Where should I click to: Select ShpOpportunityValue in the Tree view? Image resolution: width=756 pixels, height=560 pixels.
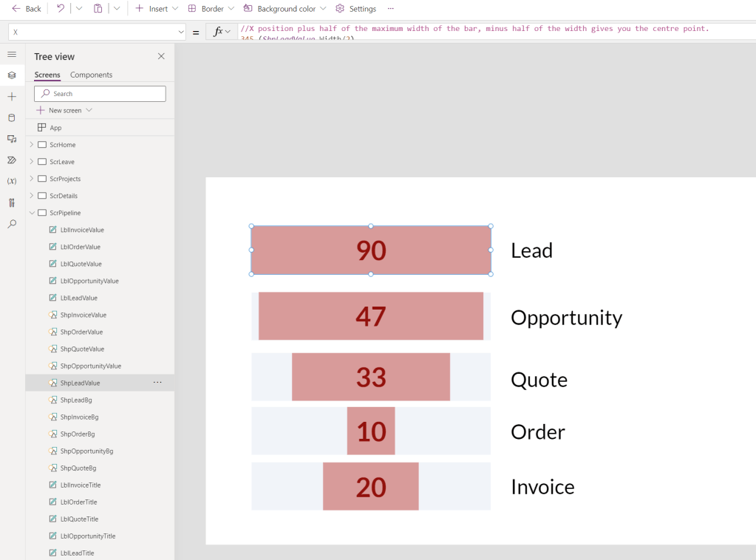tap(92, 365)
